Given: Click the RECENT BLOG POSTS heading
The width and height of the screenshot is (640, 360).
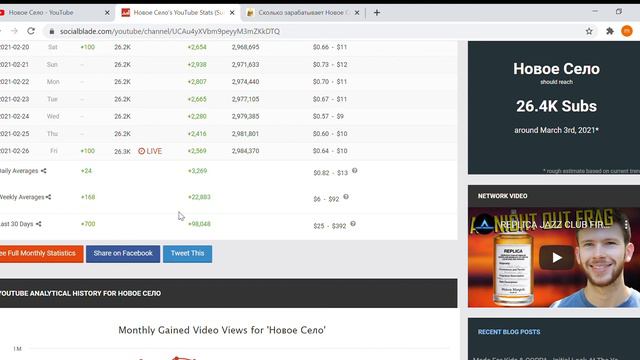Looking at the screenshot, I should (x=509, y=332).
